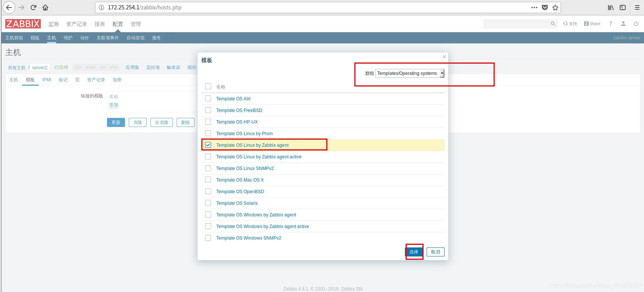Switch to the 宏 macros tab
The width and height of the screenshot is (644, 292).
[77, 80]
